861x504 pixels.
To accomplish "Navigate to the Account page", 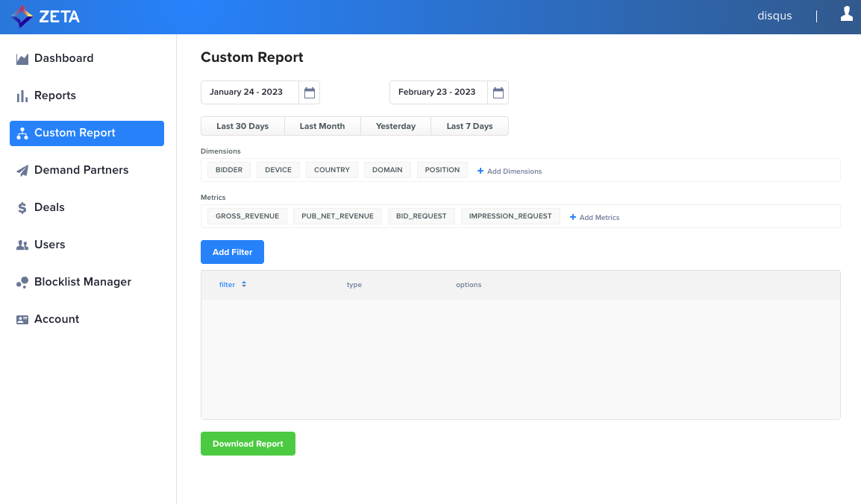I will point(56,319).
